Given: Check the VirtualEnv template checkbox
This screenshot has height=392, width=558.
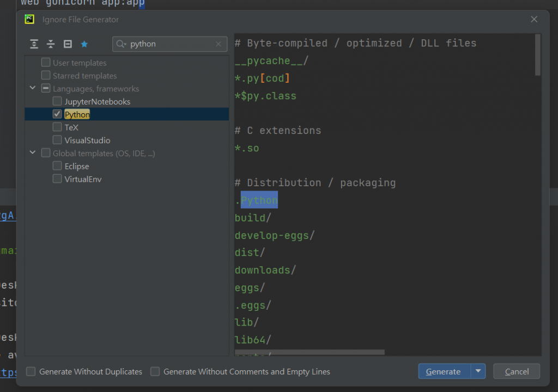Looking at the screenshot, I should (57, 179).
